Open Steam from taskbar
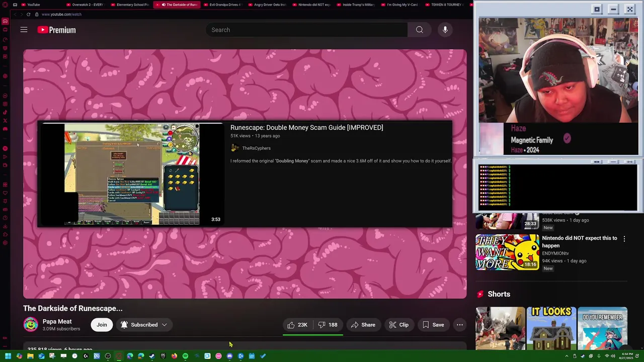This screenshot has width=644, height=362. 152,356
